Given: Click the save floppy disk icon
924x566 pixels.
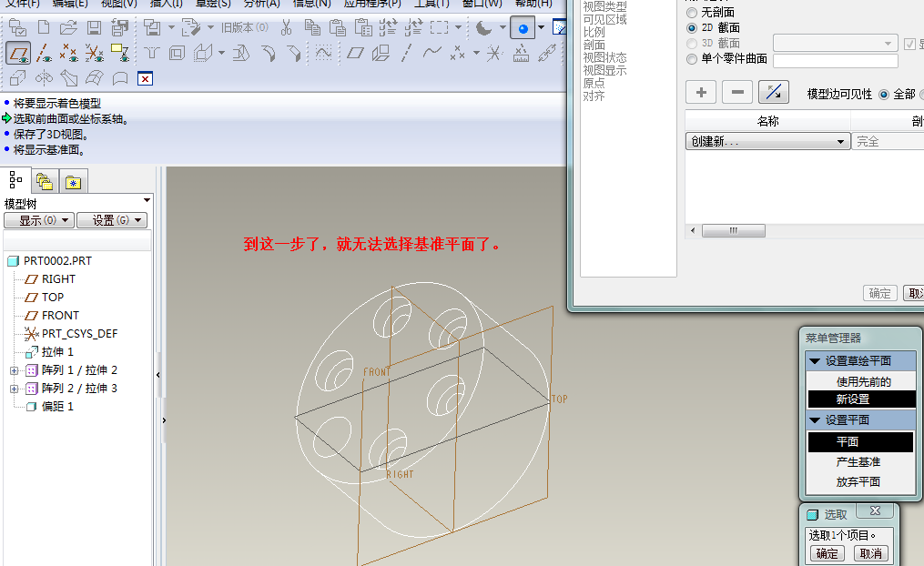Looking at the screenshot, I should pos(94,27).
